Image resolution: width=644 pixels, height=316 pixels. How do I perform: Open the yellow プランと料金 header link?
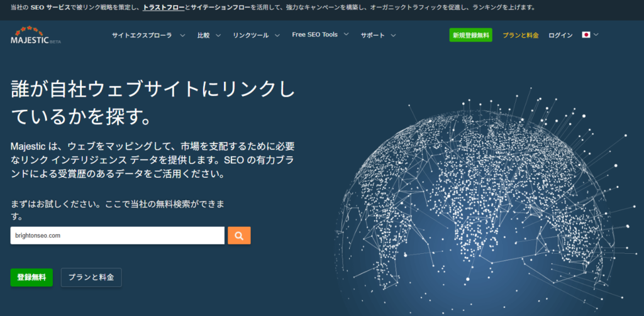[x=520, y=35]
